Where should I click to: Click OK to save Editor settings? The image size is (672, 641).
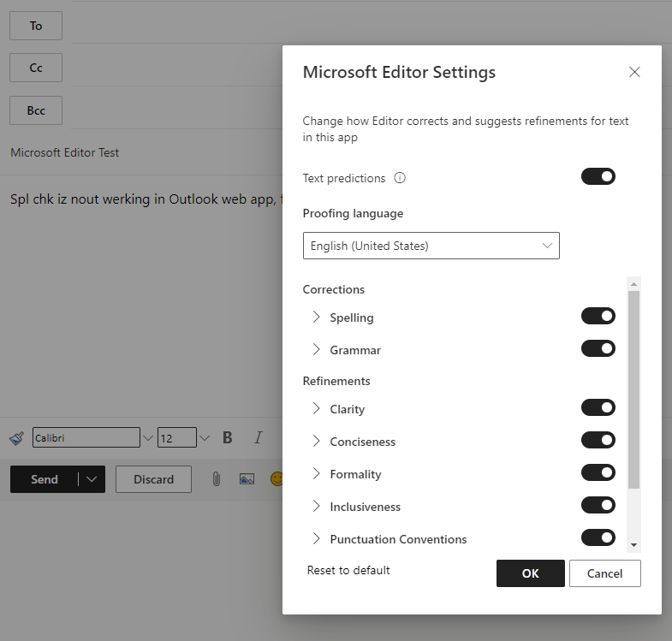click(531, 573)
